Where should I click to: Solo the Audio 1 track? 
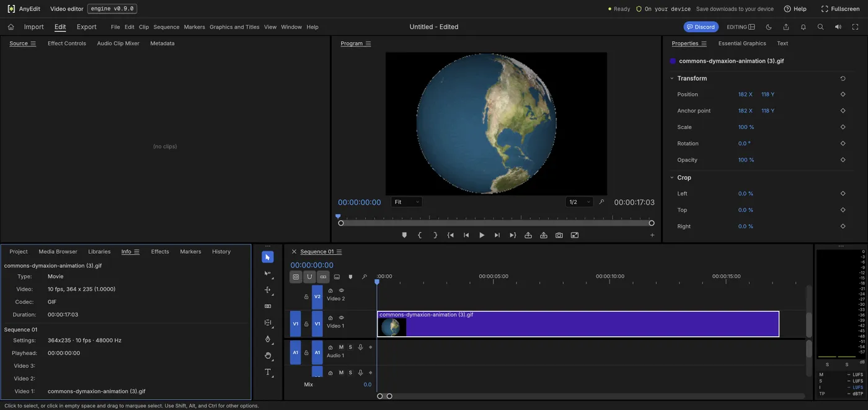350,347
